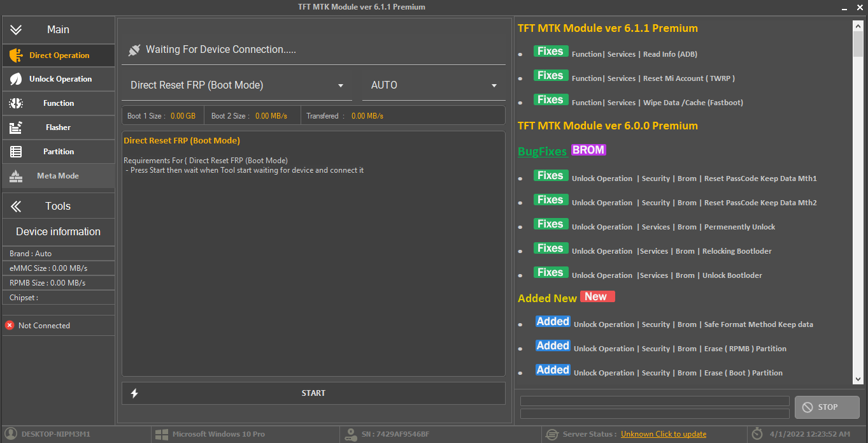Collapse the Main navigation section

point(17,29)
